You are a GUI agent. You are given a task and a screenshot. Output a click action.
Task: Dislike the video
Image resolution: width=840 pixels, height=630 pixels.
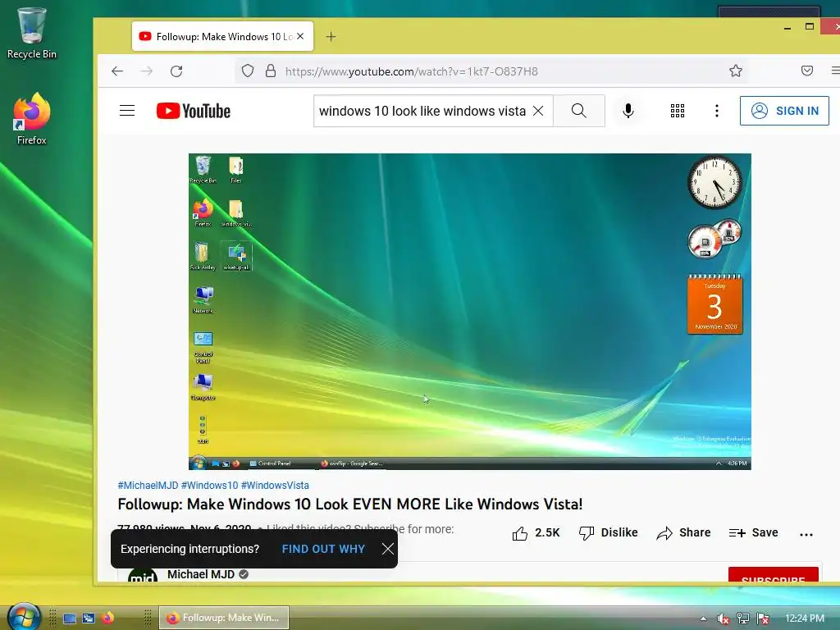[609, 533]
